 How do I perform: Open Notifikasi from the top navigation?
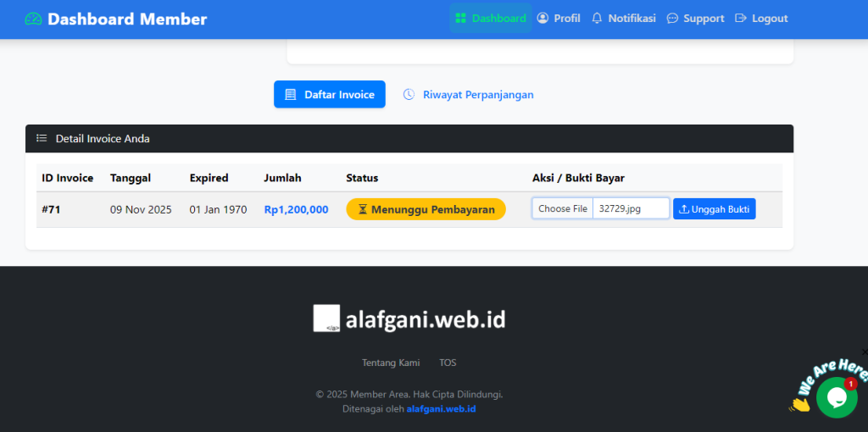[x=623, y=18]
